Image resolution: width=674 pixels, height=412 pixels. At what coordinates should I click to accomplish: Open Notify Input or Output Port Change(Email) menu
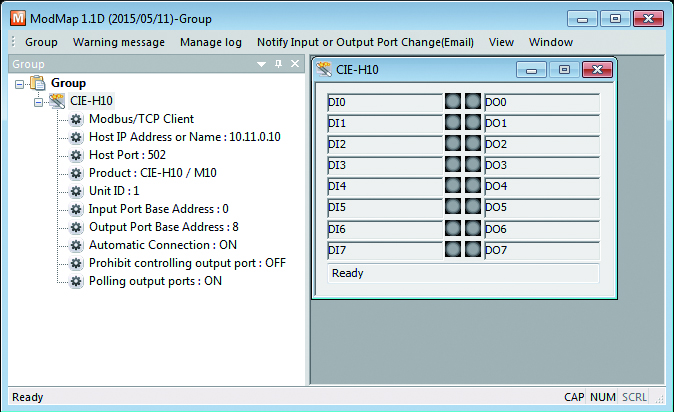[x=365, y=42]
